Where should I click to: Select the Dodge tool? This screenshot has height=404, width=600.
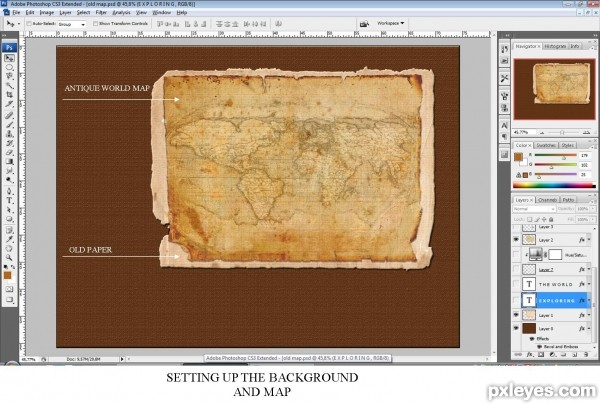pyautogui.click(x=9, y=180)
